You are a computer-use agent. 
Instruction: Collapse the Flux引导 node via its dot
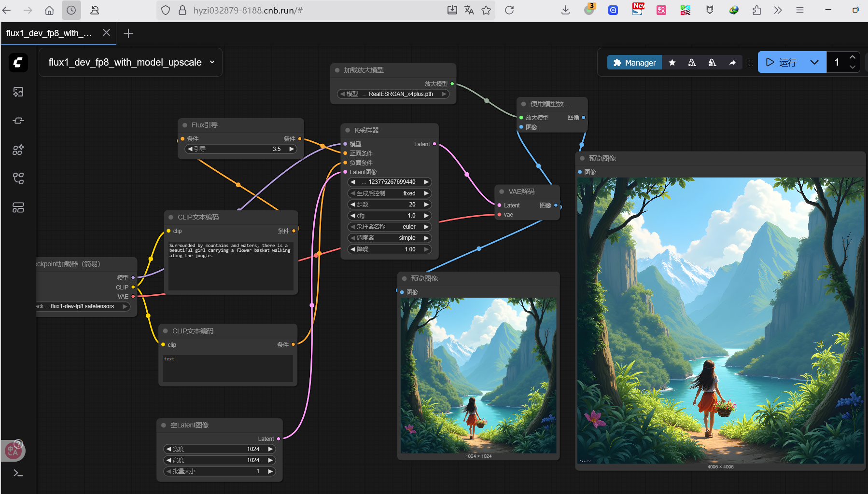(185, 125)
